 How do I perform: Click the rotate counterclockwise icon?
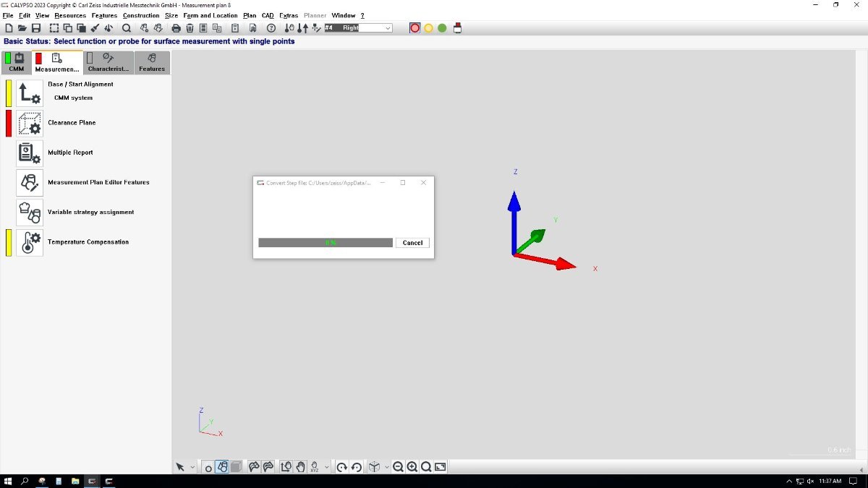(356, 467)
